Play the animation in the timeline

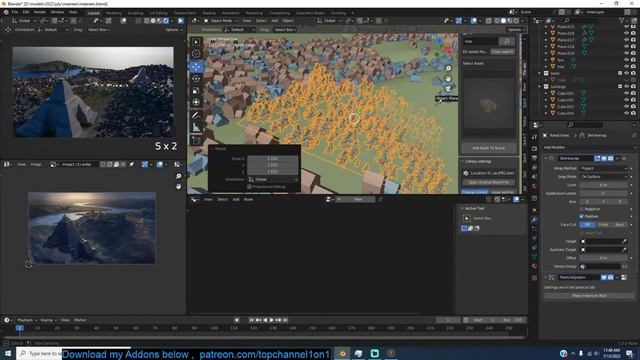[271, 320]
